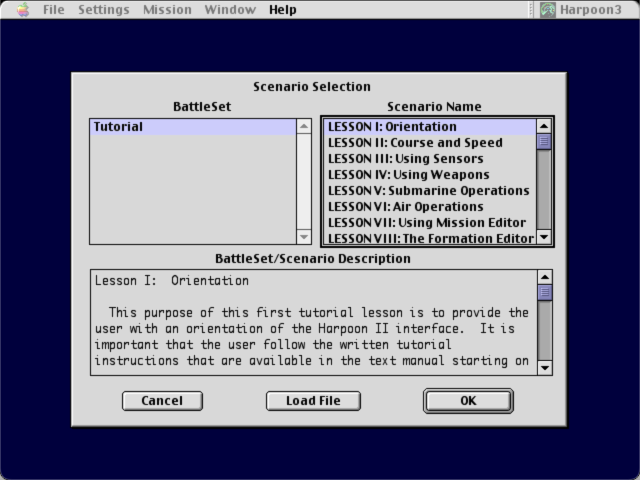Image resolution: width=640 pixels, height=480 pixels.
Task: Select LESSON V: Submarine Operations
Action: point(430,191)
